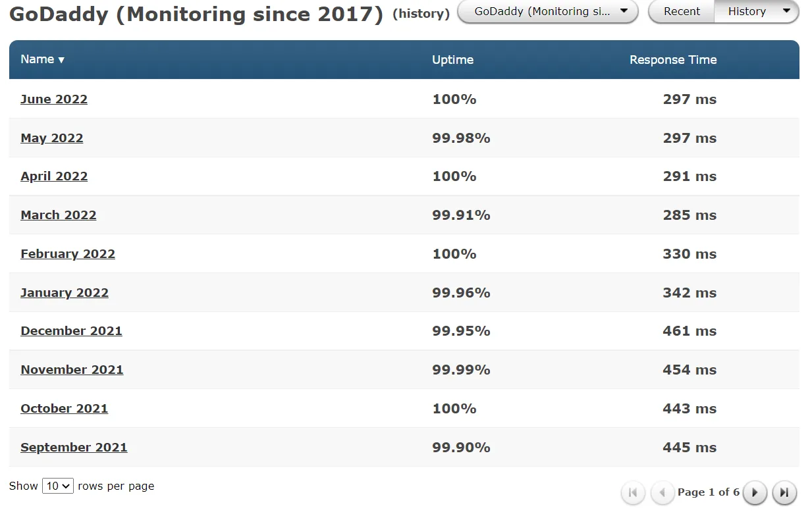
Task: Go to the next page arrow
Action: click(755, 492)
